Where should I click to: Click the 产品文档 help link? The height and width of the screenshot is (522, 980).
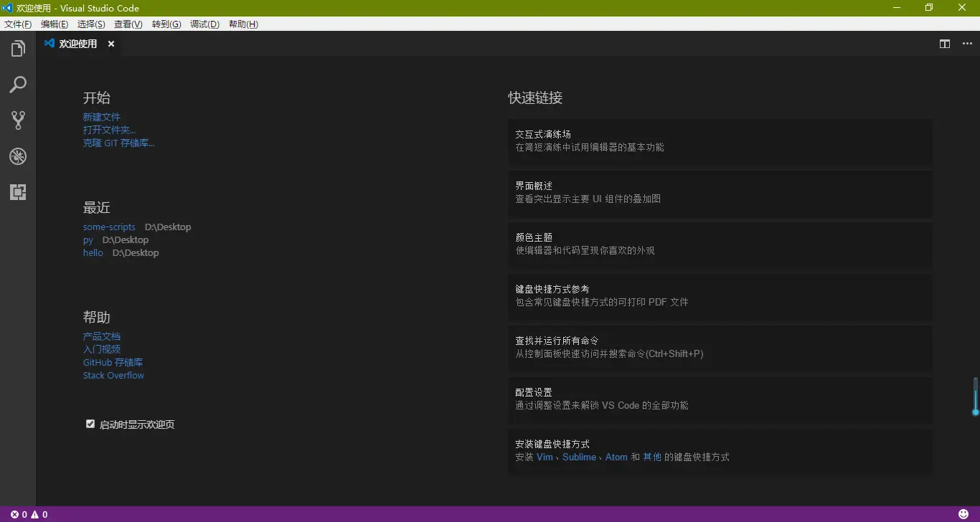(102, 336)
